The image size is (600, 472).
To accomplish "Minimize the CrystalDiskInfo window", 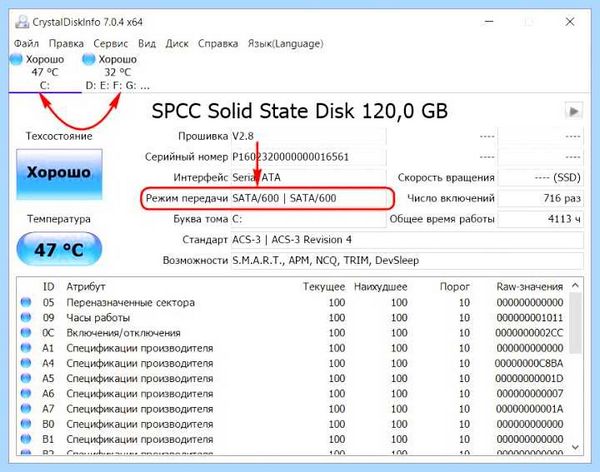I will coord(489,22).
